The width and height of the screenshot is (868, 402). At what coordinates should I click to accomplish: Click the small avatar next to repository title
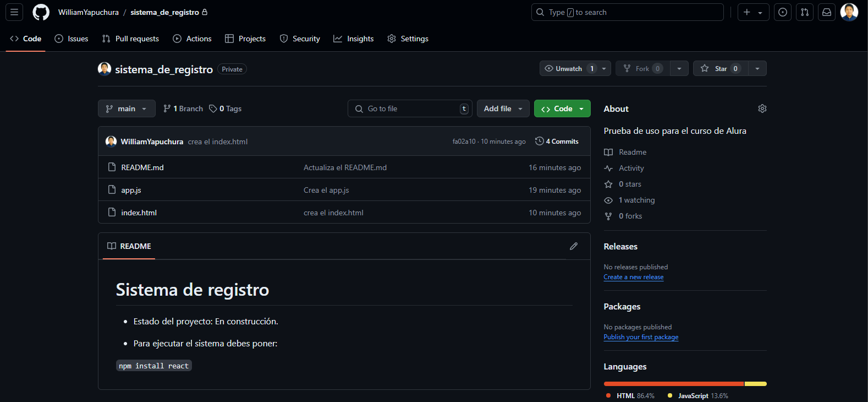[x=105, y=69]
